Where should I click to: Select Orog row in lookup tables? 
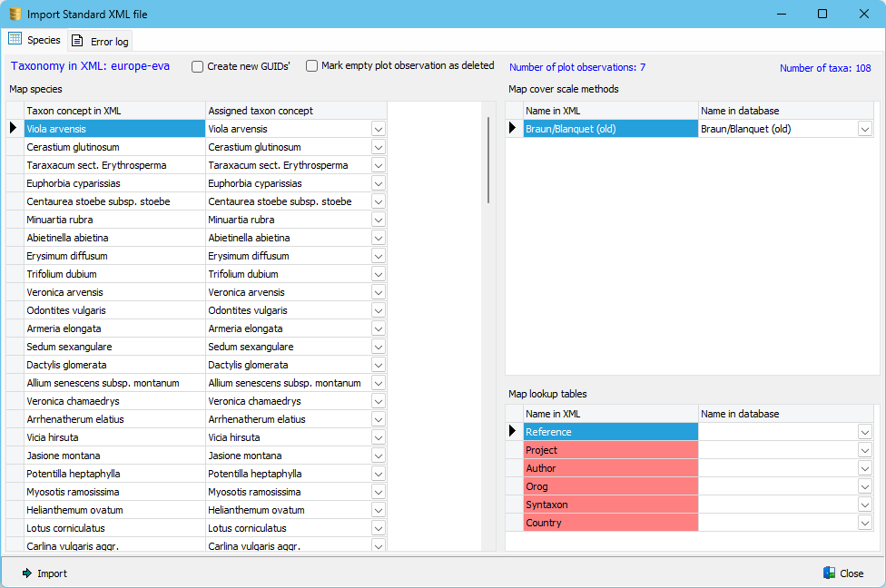(611, 486)
